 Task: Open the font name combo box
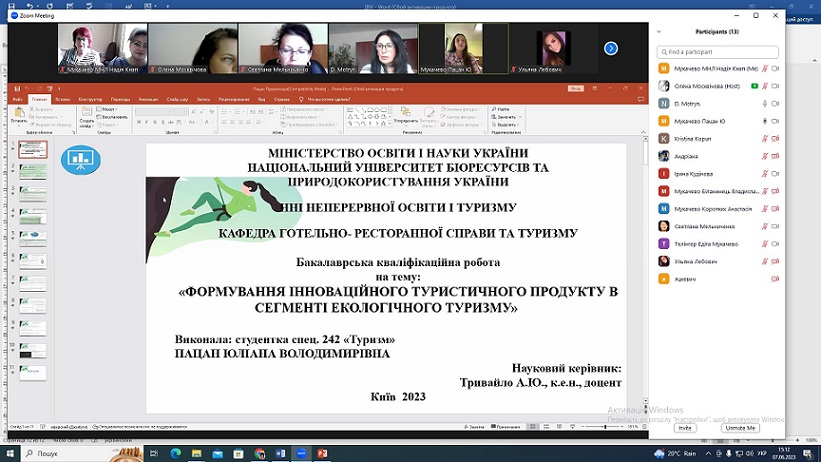(154, 112)
